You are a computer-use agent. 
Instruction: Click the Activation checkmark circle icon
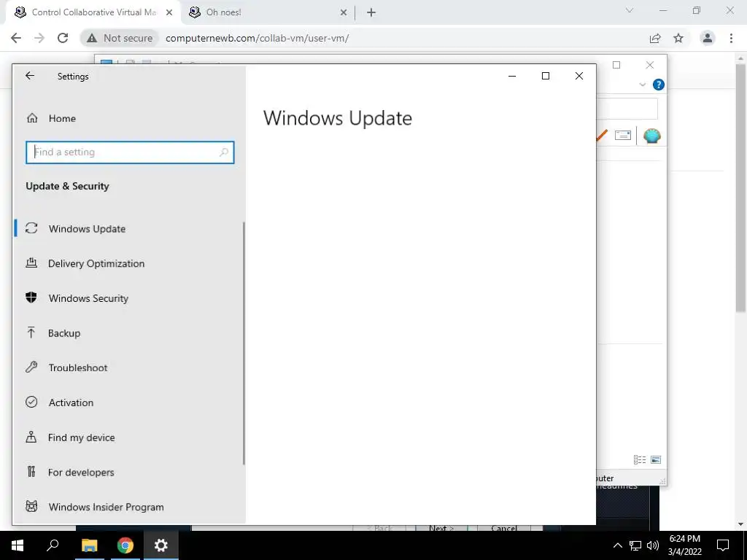pyautogui.click(x=31, y=402)
